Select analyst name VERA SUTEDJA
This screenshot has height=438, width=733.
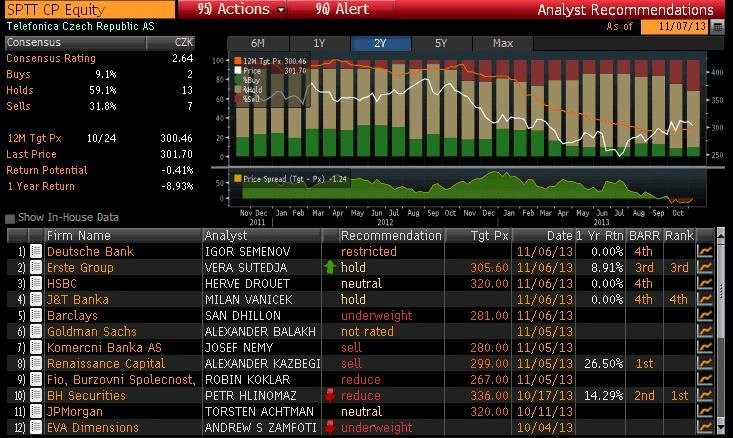[x=246, y=267]
